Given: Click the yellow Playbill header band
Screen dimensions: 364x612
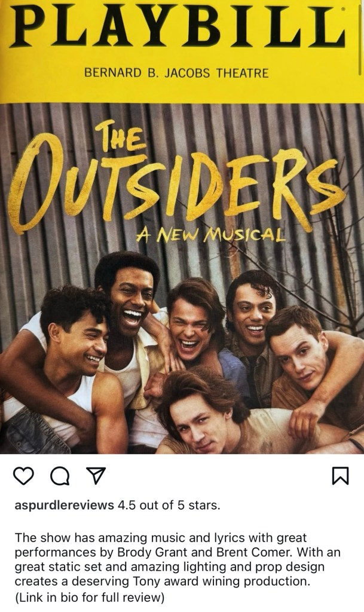Looking at the screenshot, I should click(182, 51).
